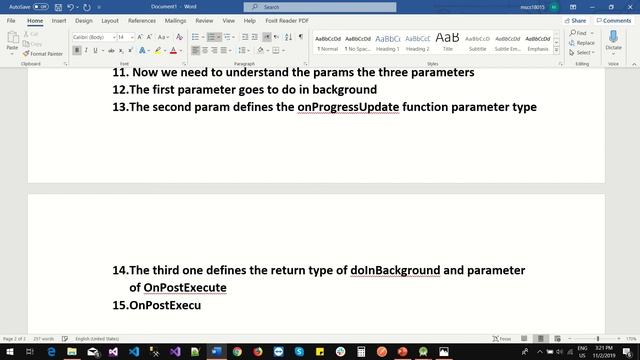Apply the Heading 1 style

387,42
